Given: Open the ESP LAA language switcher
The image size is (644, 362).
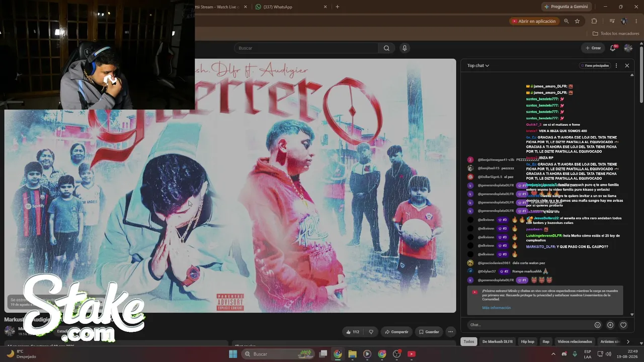Looking at the screenshot, I should point(588,354).
